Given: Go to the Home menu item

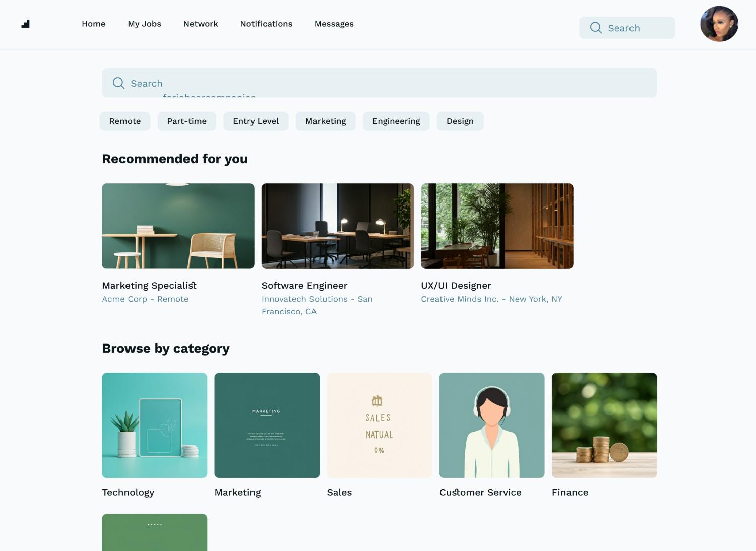Looking at the screenshot, I should pos(94,24).
